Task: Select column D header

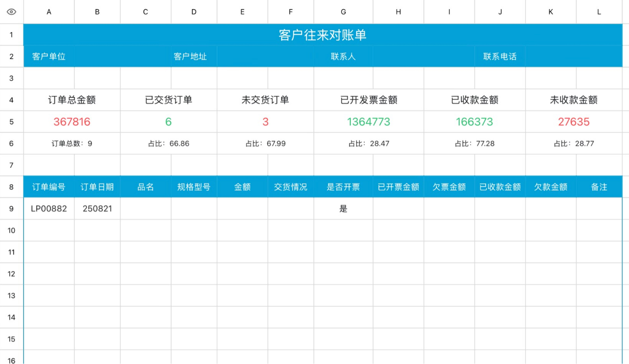Action: 194,12
